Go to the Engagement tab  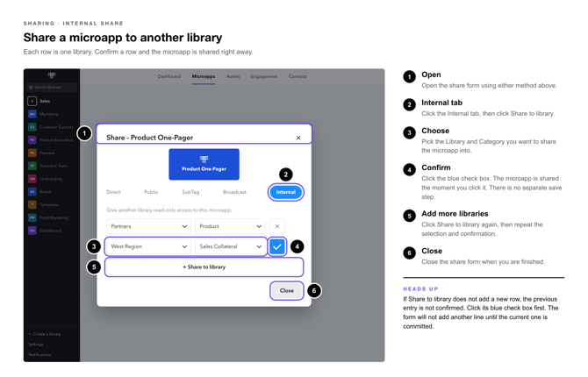click(x=264, y=76)
